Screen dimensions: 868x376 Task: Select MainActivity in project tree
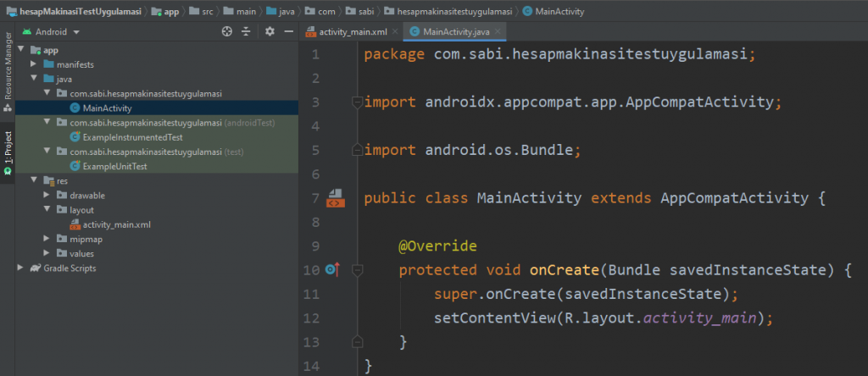pos(157,108)
